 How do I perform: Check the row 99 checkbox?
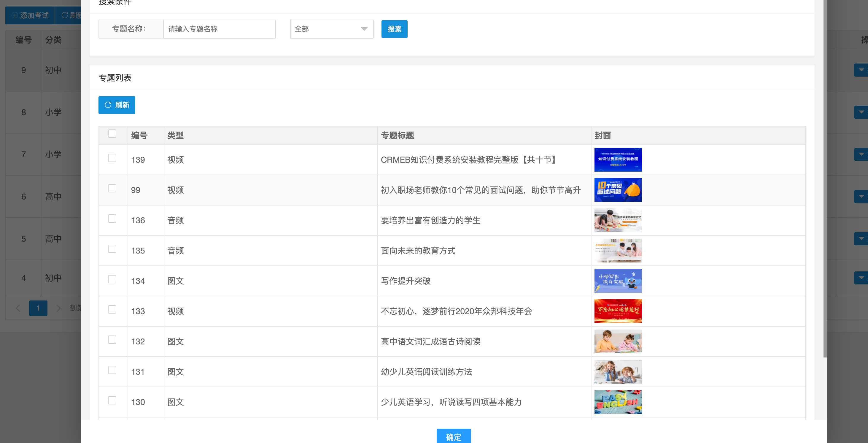[112, 188]
